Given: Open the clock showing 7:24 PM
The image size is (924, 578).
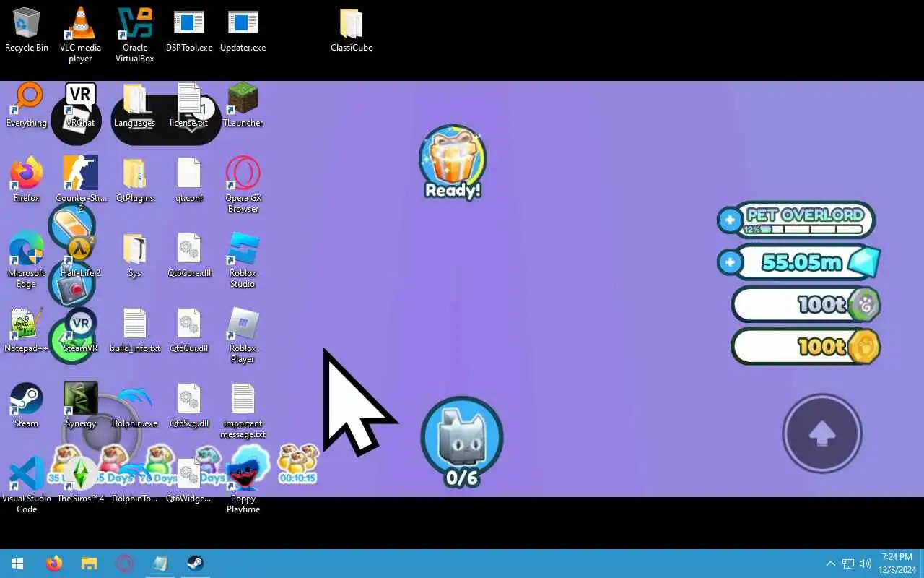Looking at the screenshot, I should tap(897, 564).
